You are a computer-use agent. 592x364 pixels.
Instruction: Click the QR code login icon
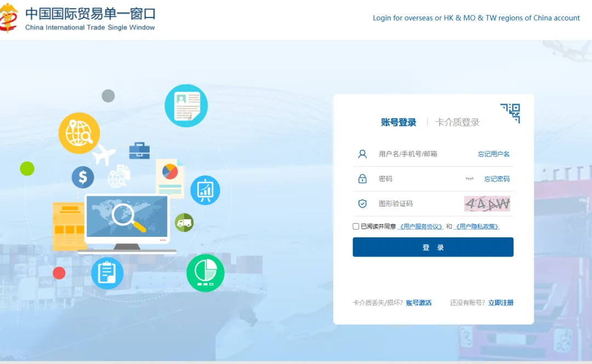pyautogui.click(x=510, y=113)
